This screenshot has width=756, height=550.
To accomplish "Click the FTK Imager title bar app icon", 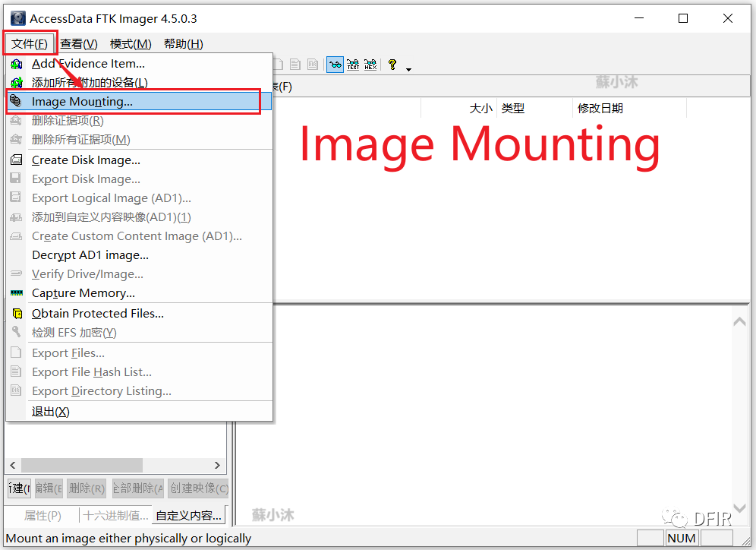I will click(x=18, y=18).
